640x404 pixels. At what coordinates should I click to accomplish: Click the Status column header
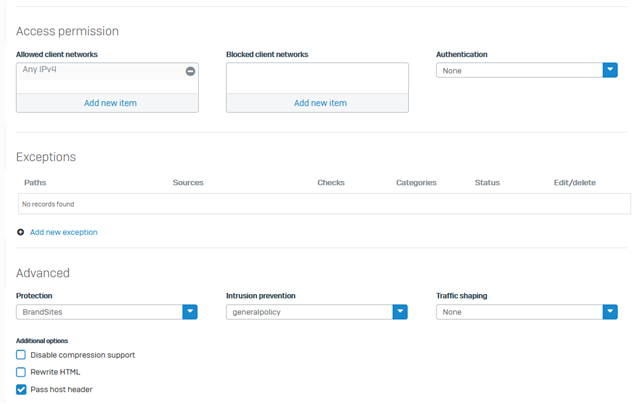[487, 182]
